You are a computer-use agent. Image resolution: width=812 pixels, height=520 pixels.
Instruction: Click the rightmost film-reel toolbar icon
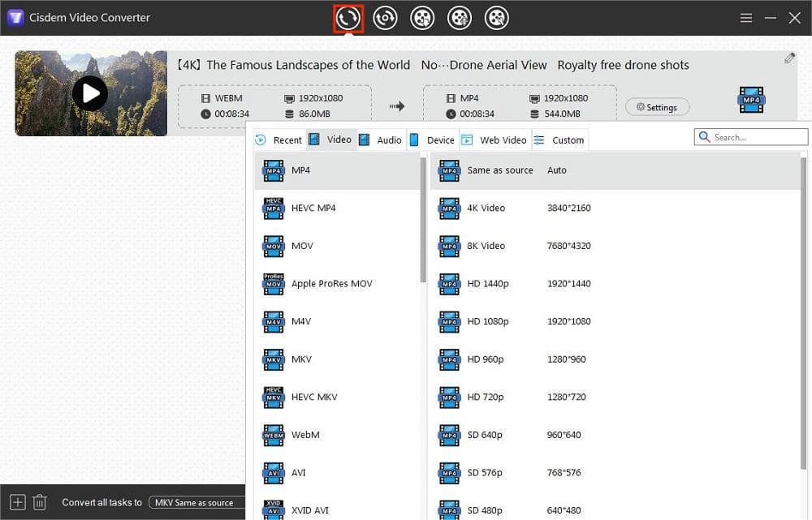coord(497,18)
